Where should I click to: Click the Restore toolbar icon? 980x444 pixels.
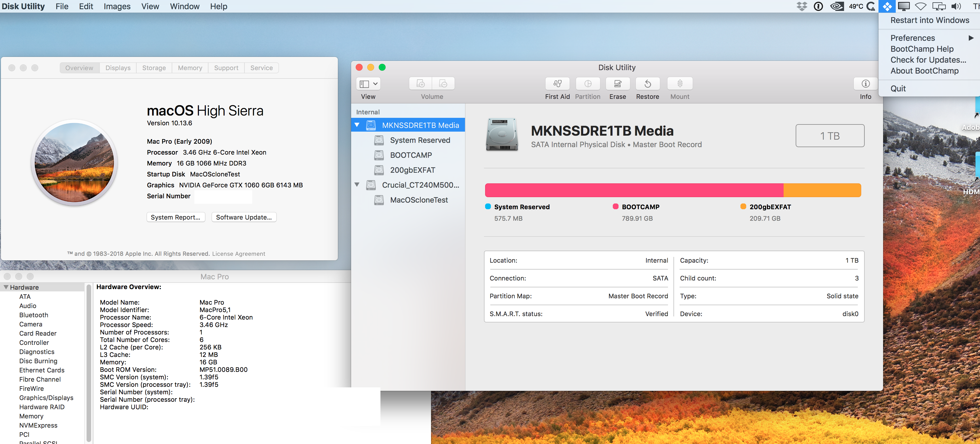(648, 84)
